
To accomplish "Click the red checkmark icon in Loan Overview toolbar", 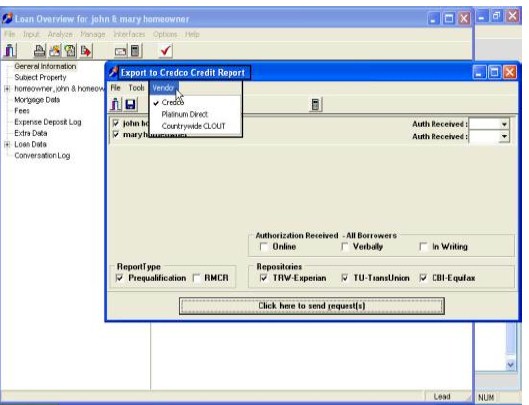I will 165,51.
